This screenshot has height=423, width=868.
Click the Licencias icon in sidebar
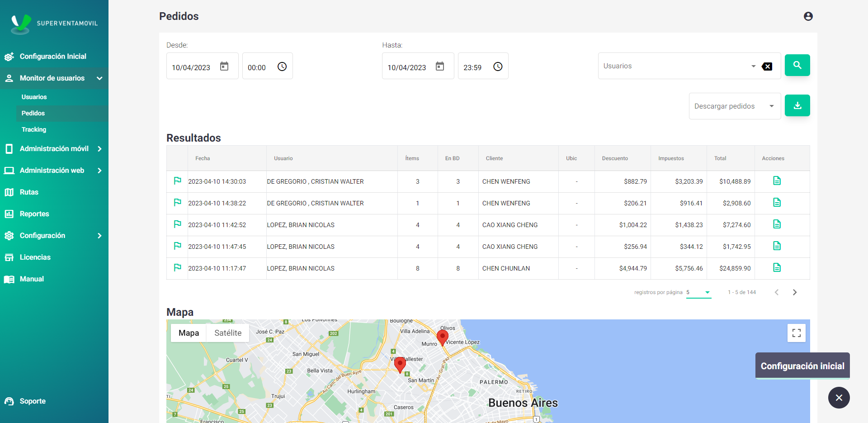tap(9, 257)
